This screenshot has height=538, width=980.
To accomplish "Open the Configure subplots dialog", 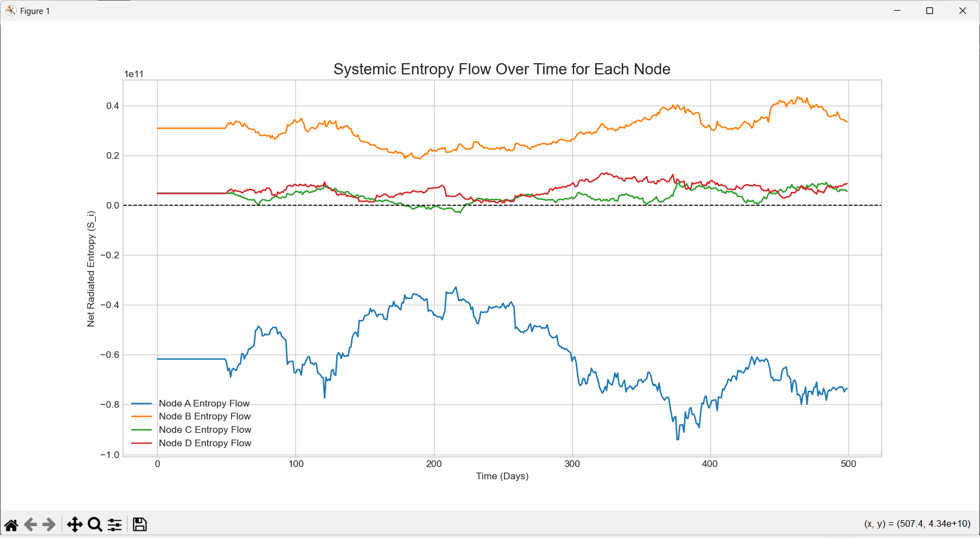I will point(115,525).
